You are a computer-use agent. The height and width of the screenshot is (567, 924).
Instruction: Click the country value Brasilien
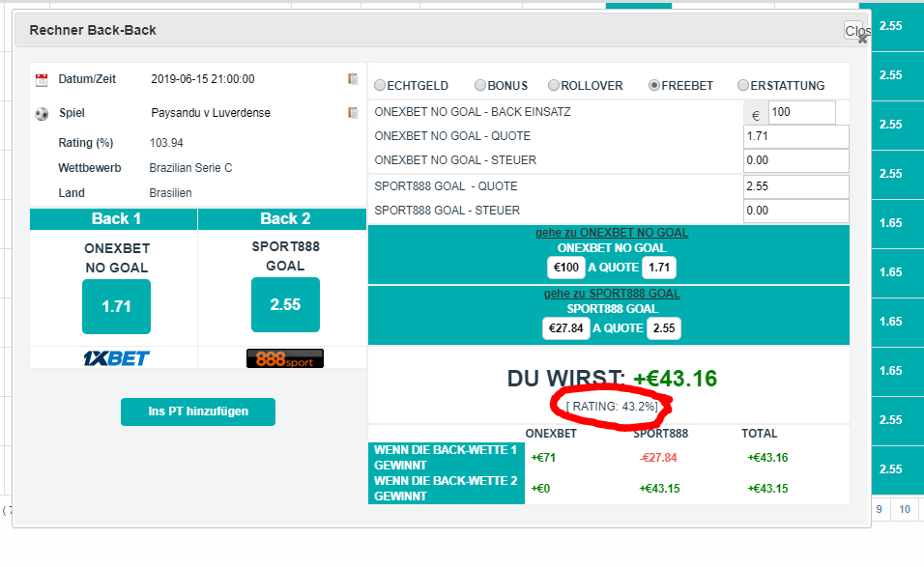pyautogui.click(x=170, y=193)
